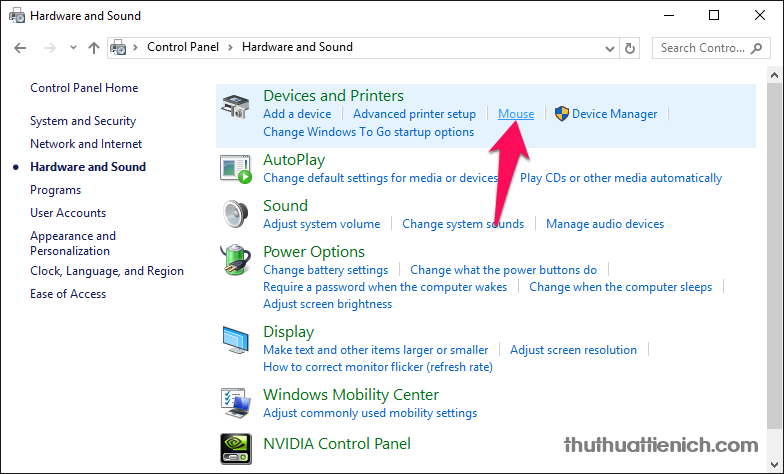784x474 pixels.
Task: Click Adjust system volume link
Action: click(321, 224)
